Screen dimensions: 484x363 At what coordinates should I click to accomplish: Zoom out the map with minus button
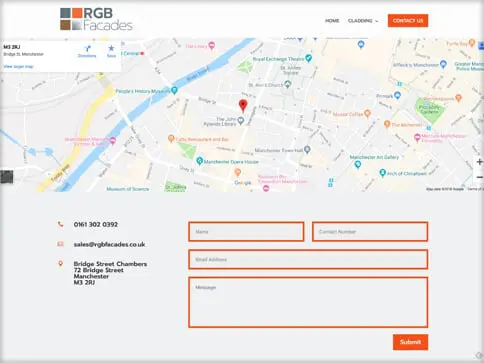pos(479,177)
